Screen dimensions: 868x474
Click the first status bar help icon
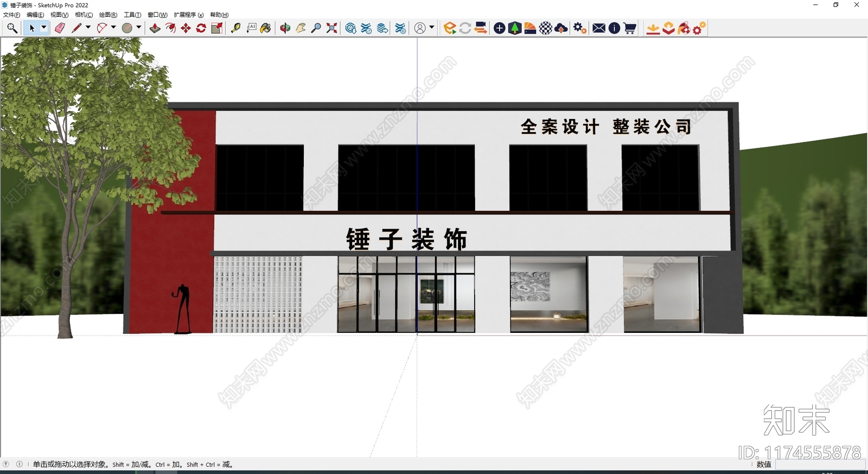pyautogui.click(x=6, y=464)
